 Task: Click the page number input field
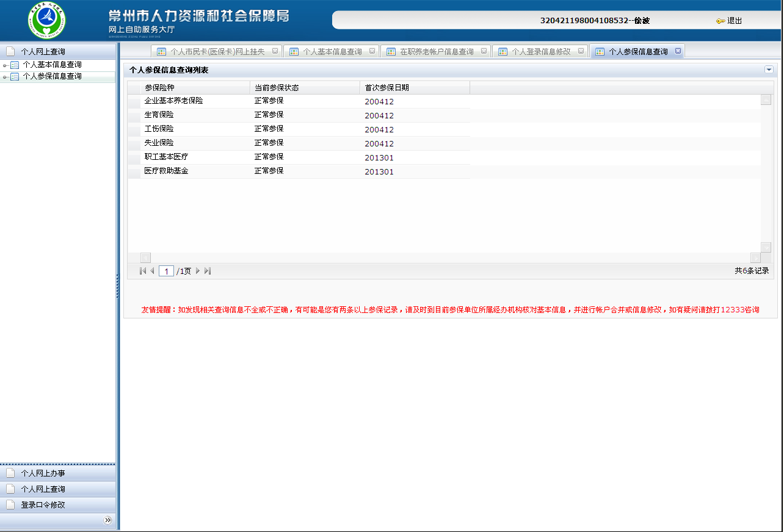tap(166, 271)
